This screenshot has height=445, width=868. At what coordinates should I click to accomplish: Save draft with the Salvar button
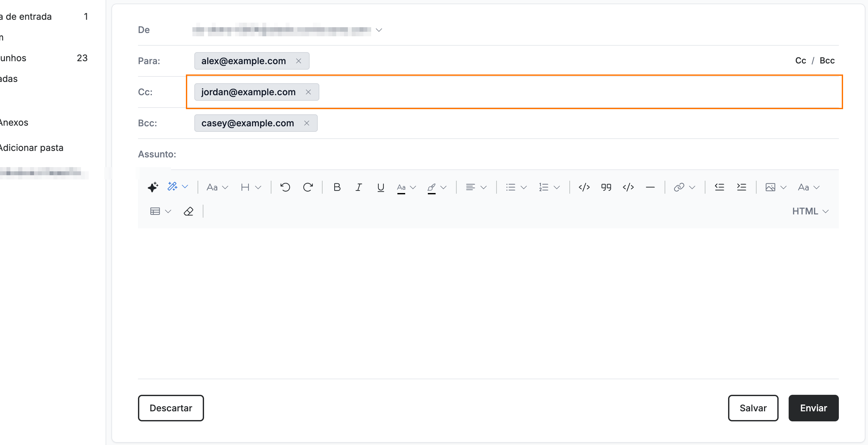pyautogui.click(x=753, y=408)
